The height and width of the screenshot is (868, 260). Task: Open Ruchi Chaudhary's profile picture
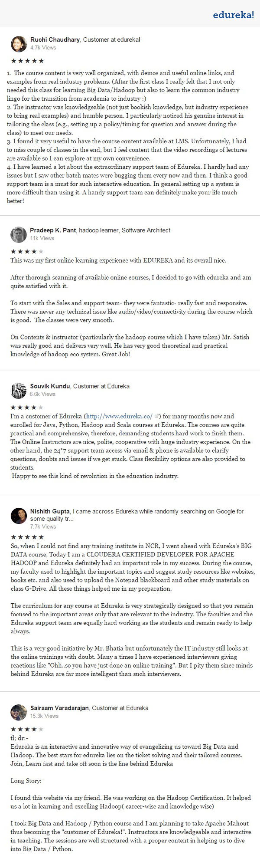pyautogui.click(x=19, y=44)
